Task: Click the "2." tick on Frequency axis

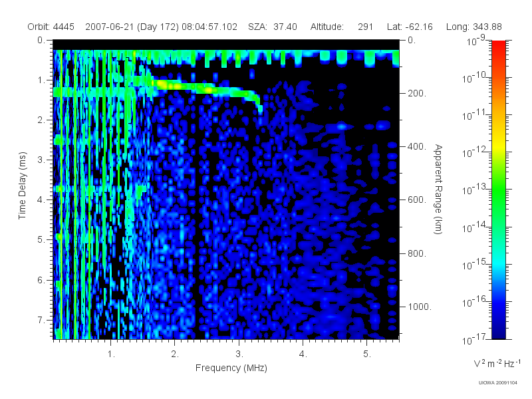Action: pyautogui.click(x=175, y=354)
